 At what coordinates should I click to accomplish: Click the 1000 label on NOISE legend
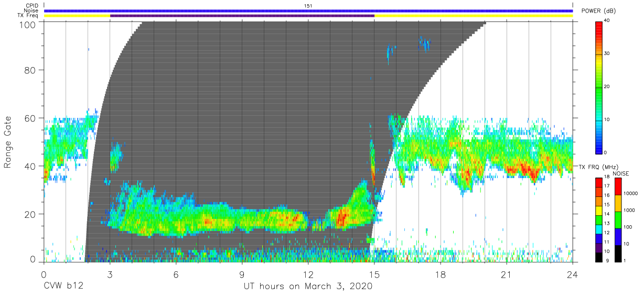point(629,211)
